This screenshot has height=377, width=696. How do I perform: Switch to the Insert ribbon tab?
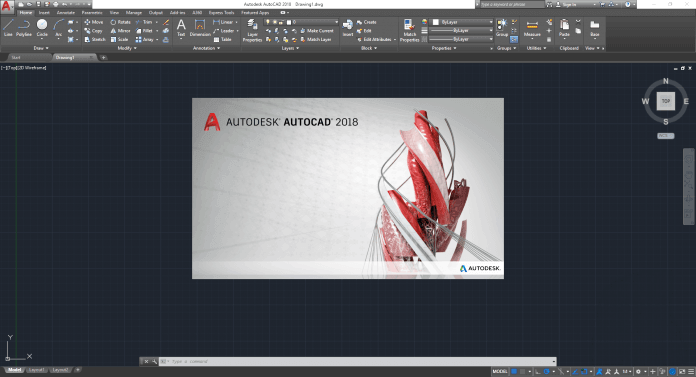click(44, 12)
